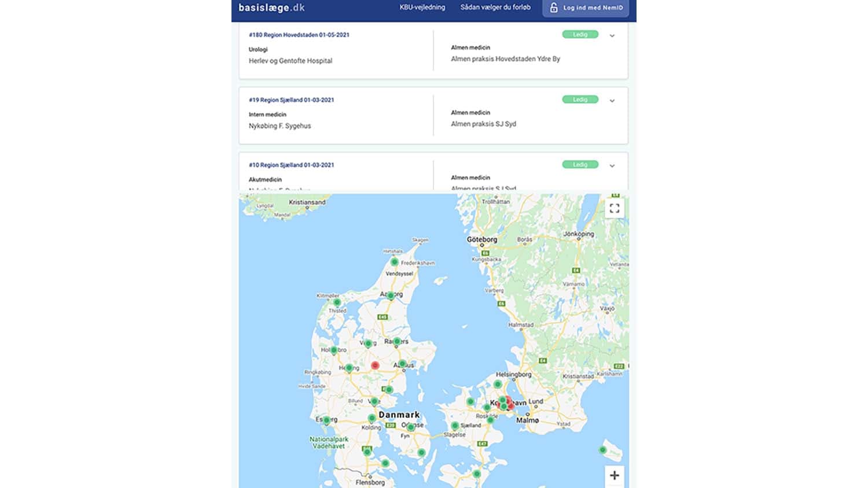868x488 pixels.
Task: Click the Göteborg city label on map
Action: click(x=482, y=239)
